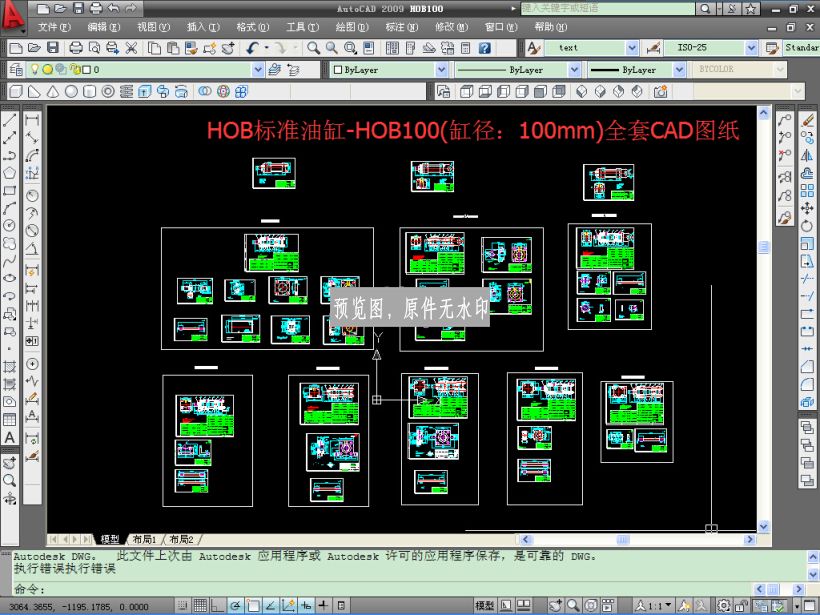Click the Erase tool in modify toolbar
The width and height of the screenshot is (820, 615).
807,120
